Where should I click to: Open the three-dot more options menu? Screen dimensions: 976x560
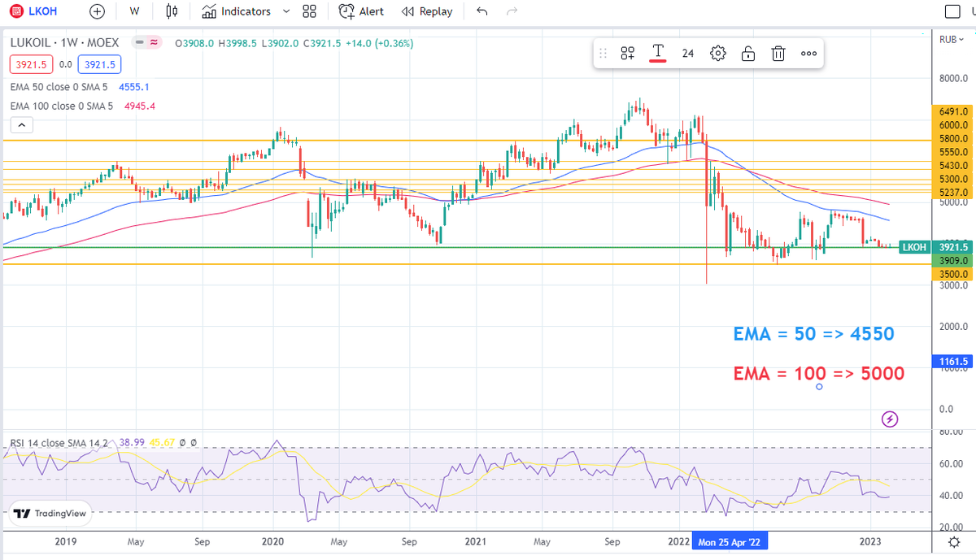(808, 53)
